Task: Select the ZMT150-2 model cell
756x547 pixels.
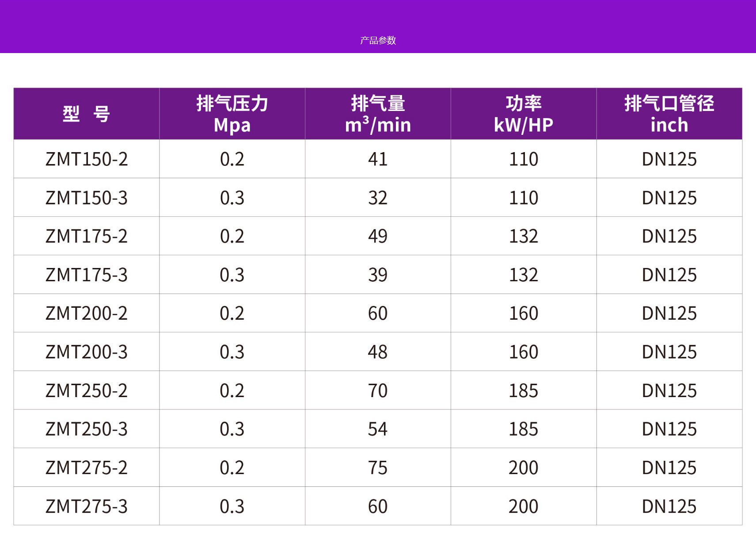Action: click(87, 159)
